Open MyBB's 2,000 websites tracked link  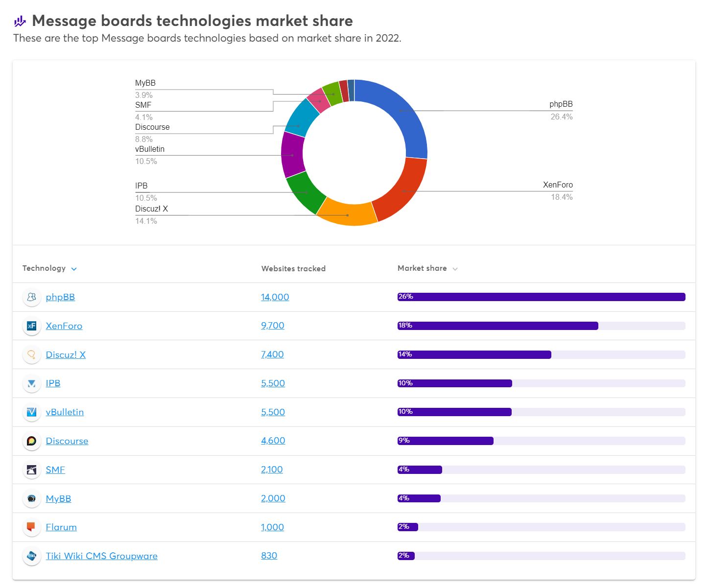[273, 498]
